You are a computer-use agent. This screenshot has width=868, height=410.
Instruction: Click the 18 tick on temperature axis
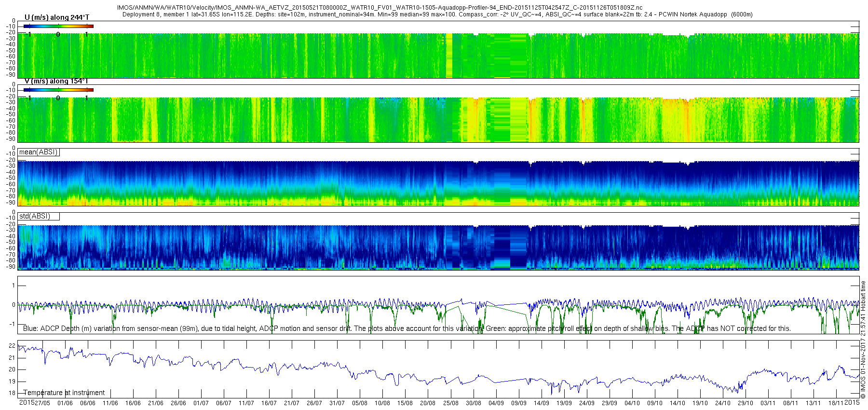tap(13, 393)
